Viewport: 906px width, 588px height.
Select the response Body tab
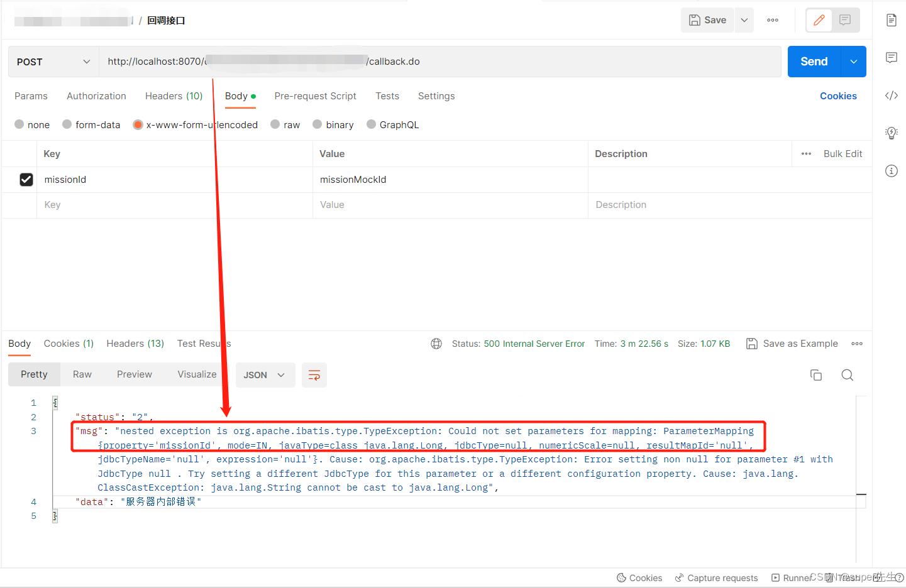pos(19,344)
